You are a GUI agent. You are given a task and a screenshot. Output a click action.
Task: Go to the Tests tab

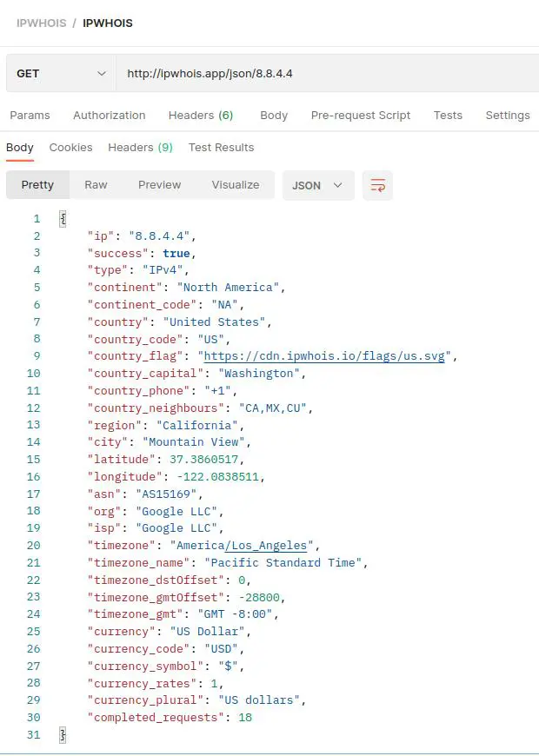coord(448,115)
